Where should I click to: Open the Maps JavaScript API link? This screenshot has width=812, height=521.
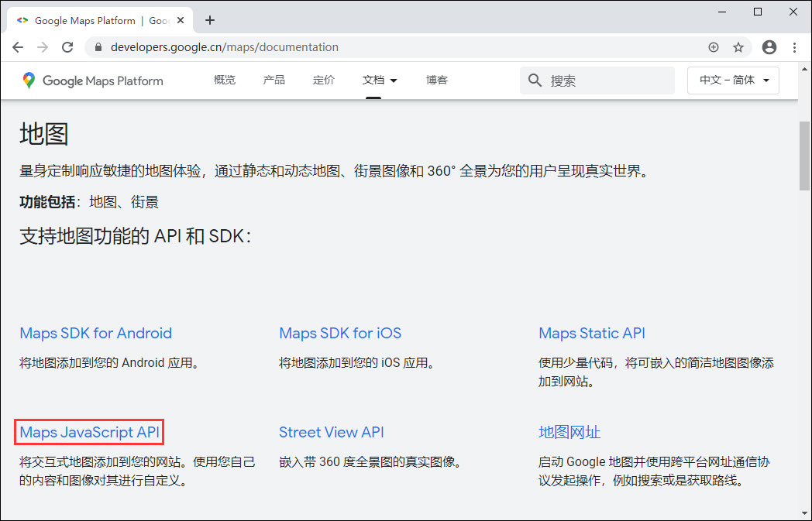pyautogui.click(x=88, y=432)
